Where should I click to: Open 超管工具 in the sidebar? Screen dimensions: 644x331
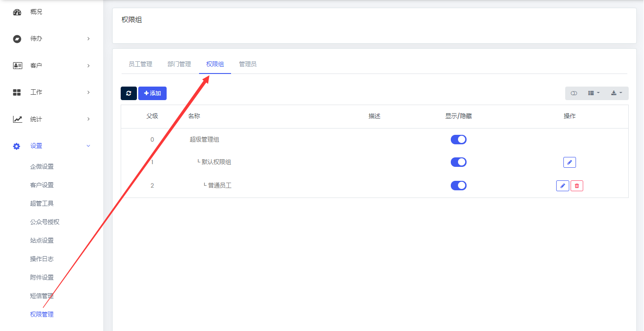click(x=42, y=204)
